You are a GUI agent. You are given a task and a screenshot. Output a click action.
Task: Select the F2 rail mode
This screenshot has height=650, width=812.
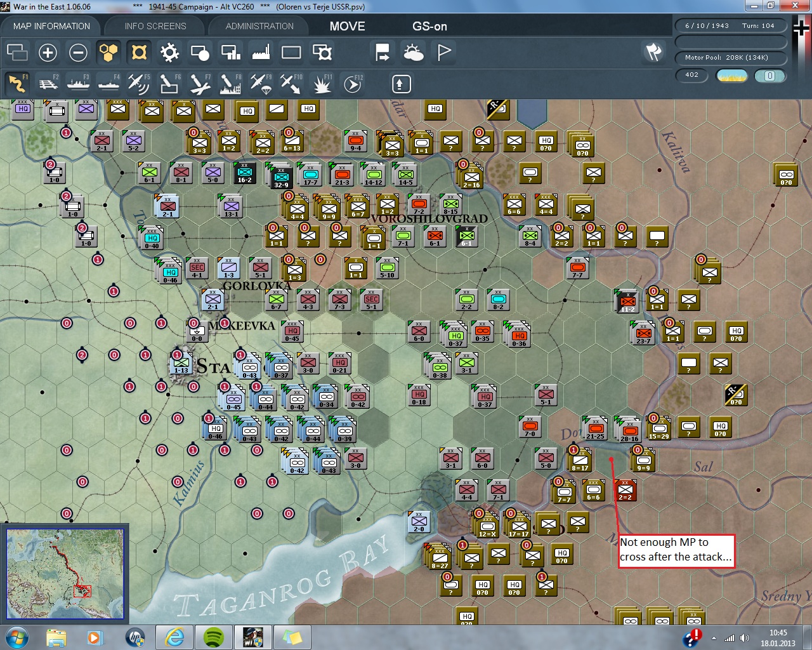(48, 84)
